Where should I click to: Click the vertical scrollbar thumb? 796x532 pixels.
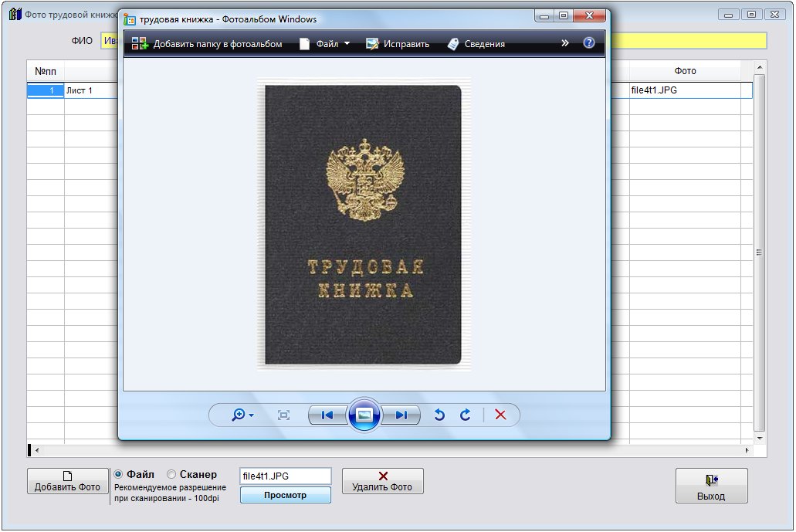click(760, 252)
